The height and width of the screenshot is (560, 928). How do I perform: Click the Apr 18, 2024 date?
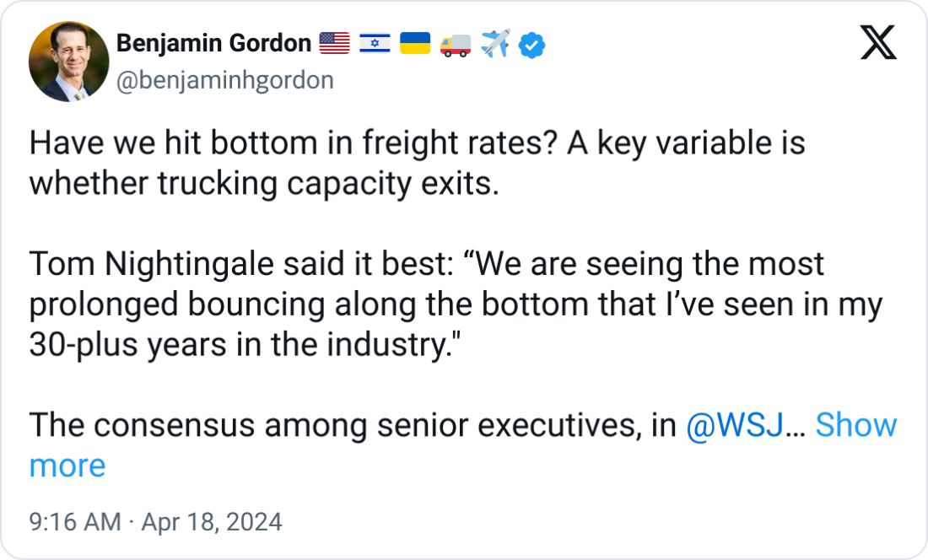pyautogui.click(x=210, y=522)
